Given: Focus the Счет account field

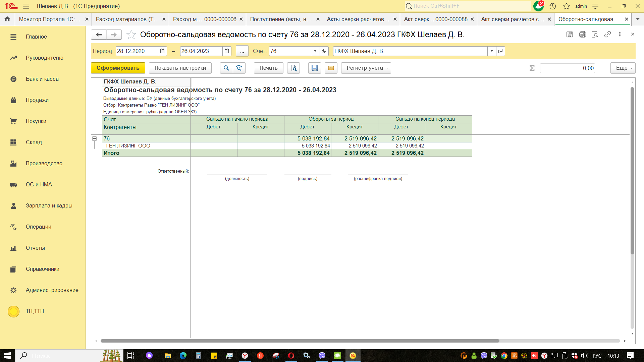Looking at the screenshot, I should click(290, 51).
